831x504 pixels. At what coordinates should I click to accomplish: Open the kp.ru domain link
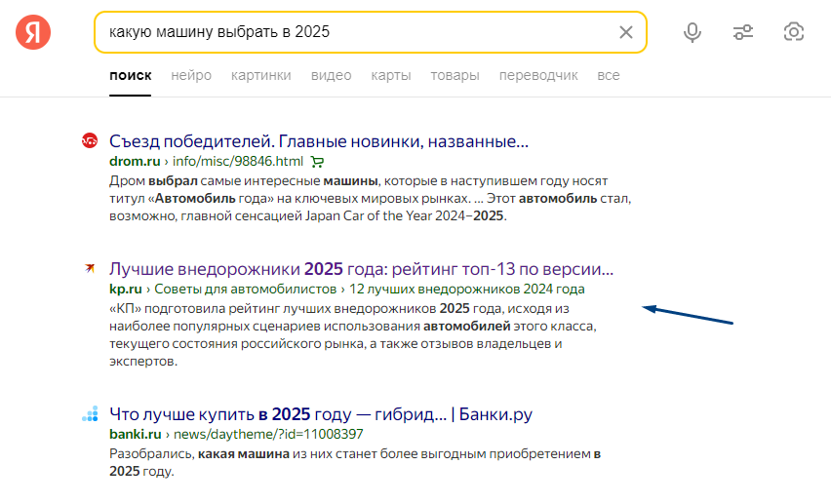126,289
